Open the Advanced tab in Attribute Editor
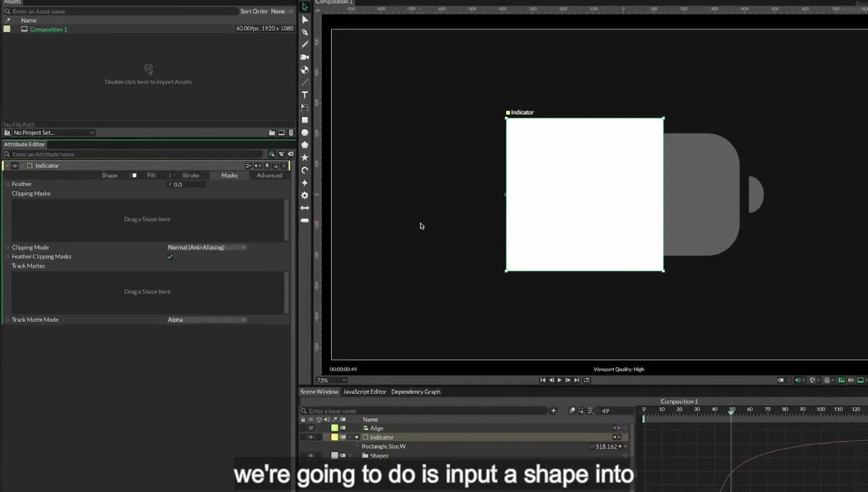Image resolution: width=868 pixels, height=492 pixels. (269, 175)
